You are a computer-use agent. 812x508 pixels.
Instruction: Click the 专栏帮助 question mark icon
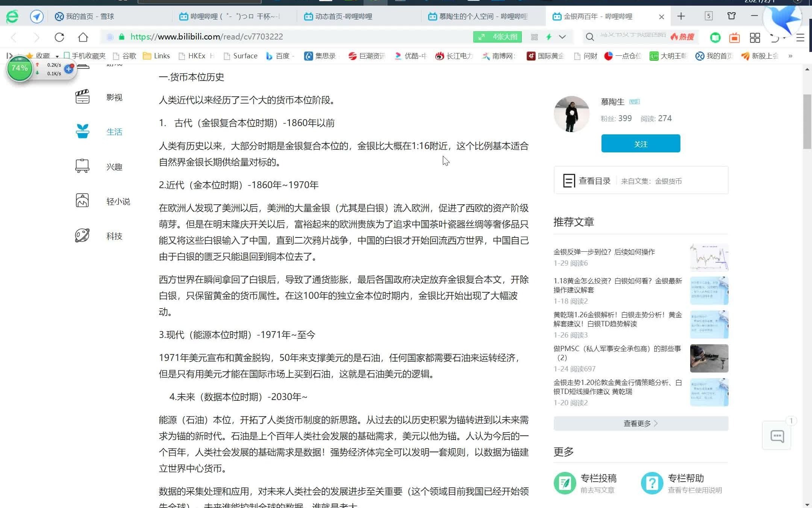[x=652, y=483]
